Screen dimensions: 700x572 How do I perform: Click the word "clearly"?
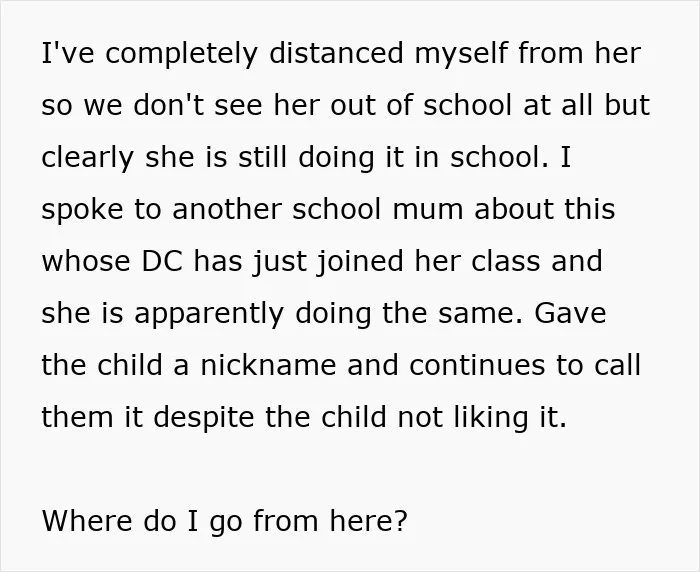coord(88,158)
